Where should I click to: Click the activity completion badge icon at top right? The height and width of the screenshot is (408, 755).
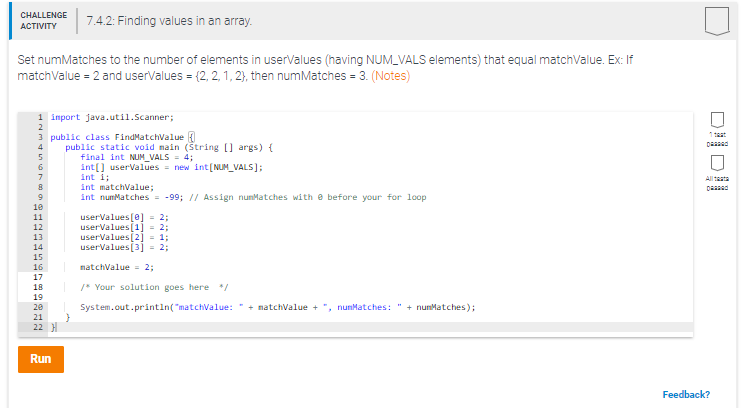tap(717, 21)
